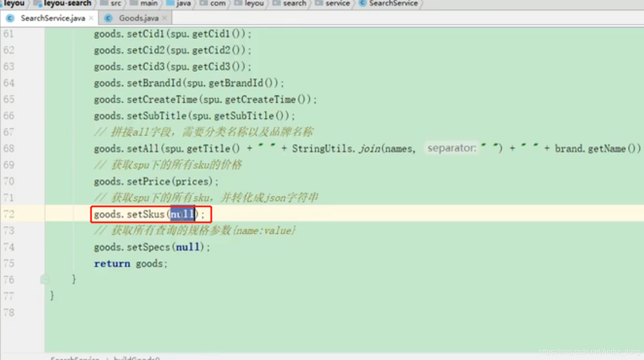The height and width of the screenshot is (360, 644).
Task: Open the SearchService class breadcrumb
Action: tap(393, 3)
